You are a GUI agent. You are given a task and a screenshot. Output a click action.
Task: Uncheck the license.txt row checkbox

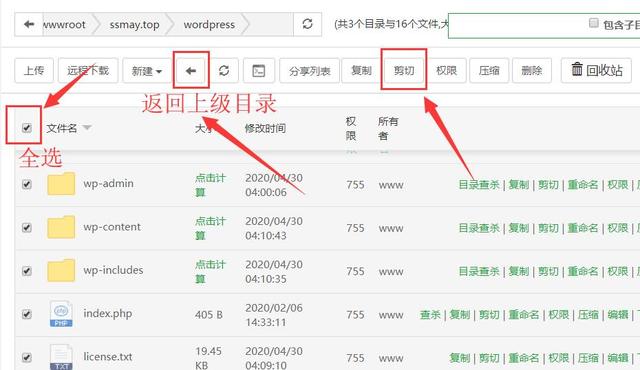(x=27, y=357)
